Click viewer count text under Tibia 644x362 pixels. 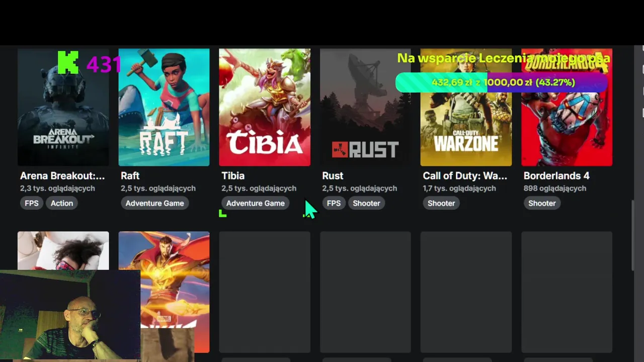[x=259, y=188]
